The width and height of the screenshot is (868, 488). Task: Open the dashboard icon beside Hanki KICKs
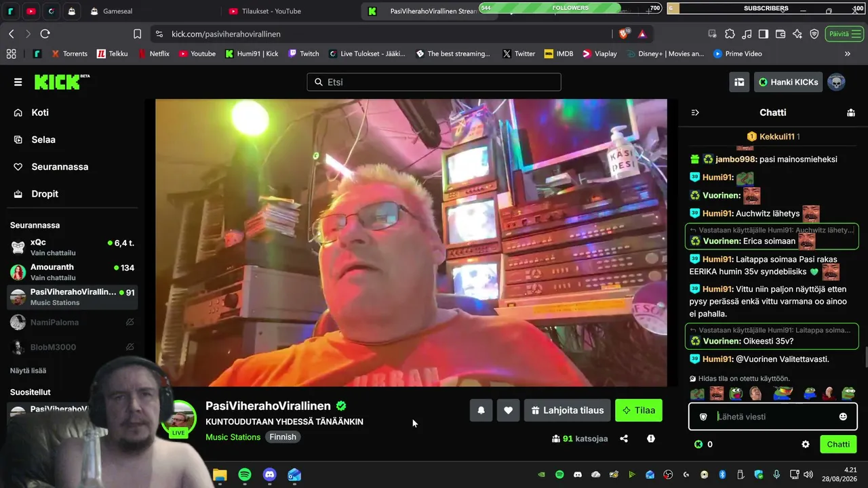[739, 82]
